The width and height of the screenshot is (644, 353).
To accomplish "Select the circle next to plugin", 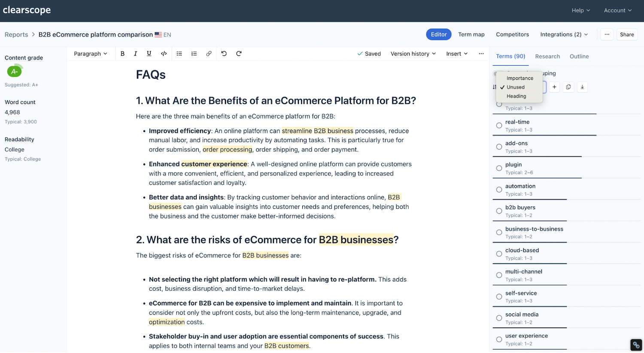I will click(499, 168).
